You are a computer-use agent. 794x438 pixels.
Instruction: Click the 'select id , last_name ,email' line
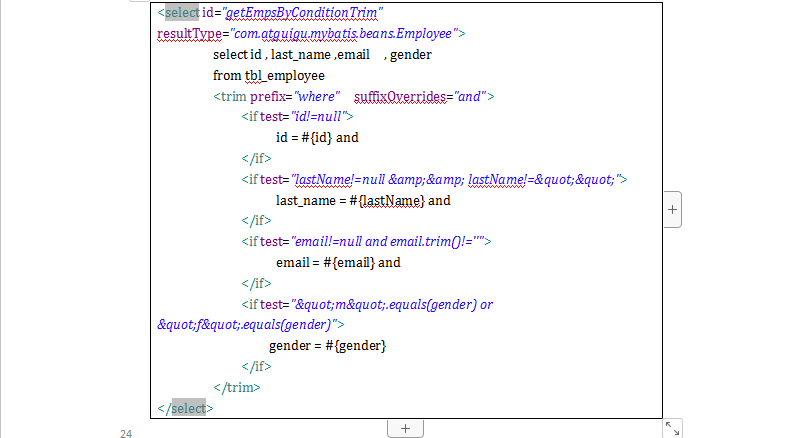coord(322,55)
